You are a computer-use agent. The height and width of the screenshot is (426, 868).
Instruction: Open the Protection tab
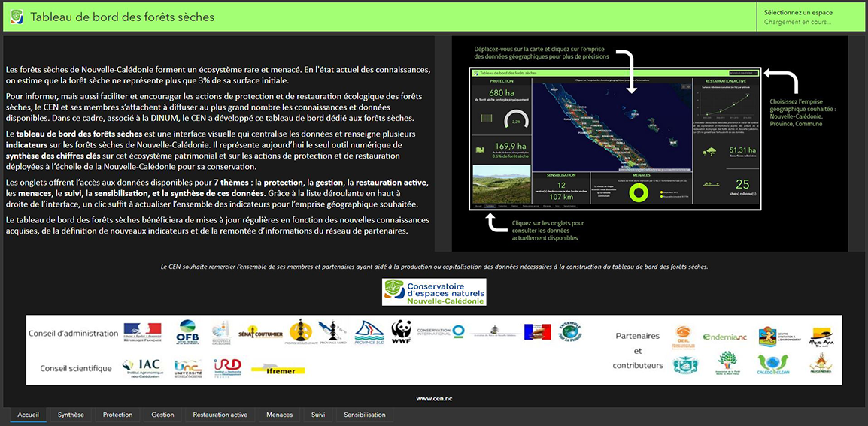click(x=117, y=415)
